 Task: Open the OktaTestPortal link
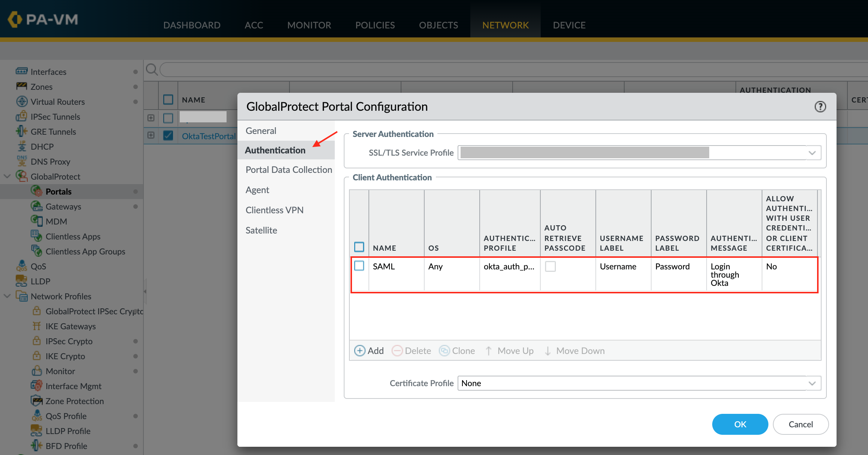pyautogui.click(x=209, y=136)
